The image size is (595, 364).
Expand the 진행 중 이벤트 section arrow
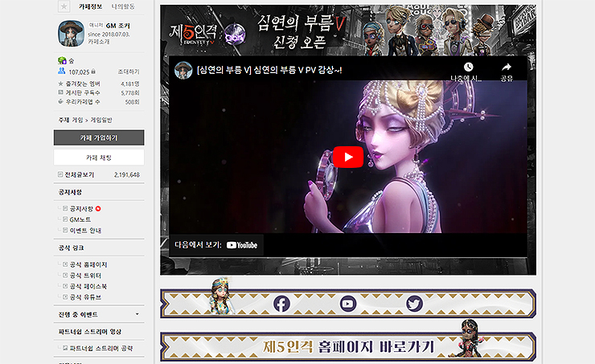tap(137, 314)
